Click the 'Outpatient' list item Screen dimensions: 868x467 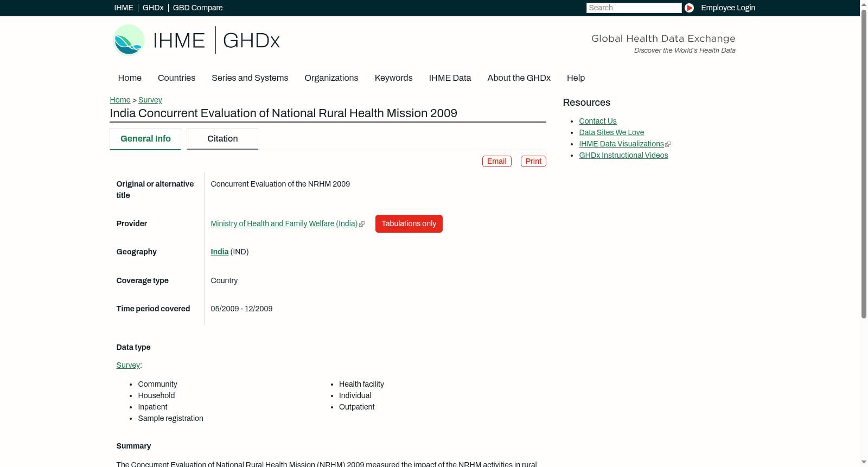pyautogui.click(x=356, y=407)
